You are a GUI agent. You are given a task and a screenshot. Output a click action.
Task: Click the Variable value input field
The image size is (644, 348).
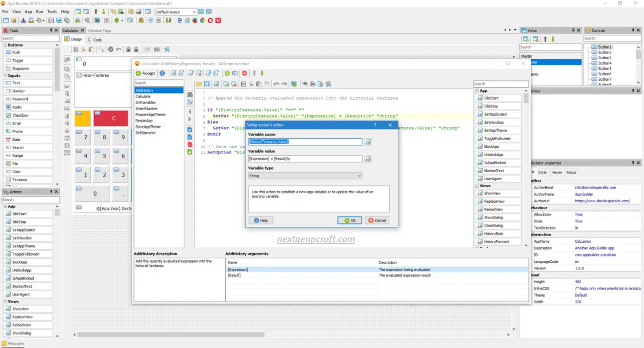coord(305,159)
